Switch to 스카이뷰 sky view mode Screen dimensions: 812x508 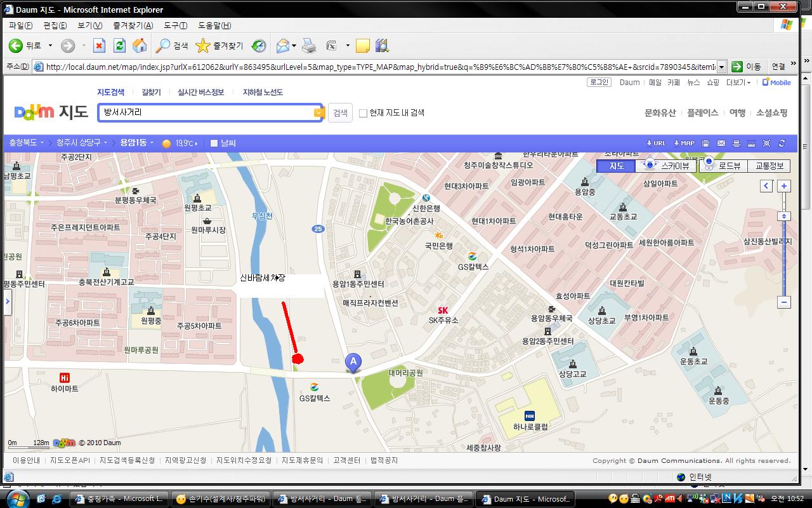[x=666, y=166]
